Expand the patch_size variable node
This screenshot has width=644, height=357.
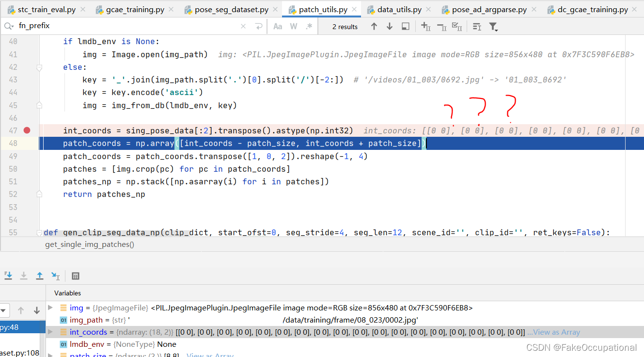point(50,356)
